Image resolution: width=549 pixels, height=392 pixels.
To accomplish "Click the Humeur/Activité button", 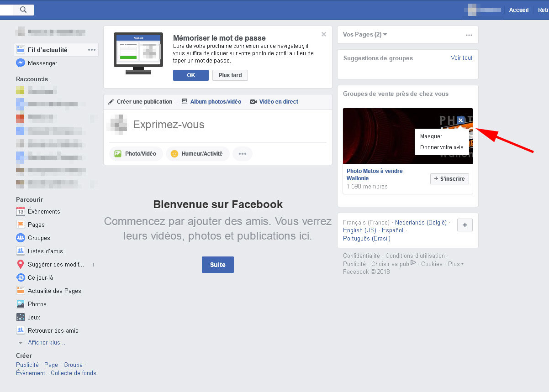I will pyautogui.click(x=197, y=154).
